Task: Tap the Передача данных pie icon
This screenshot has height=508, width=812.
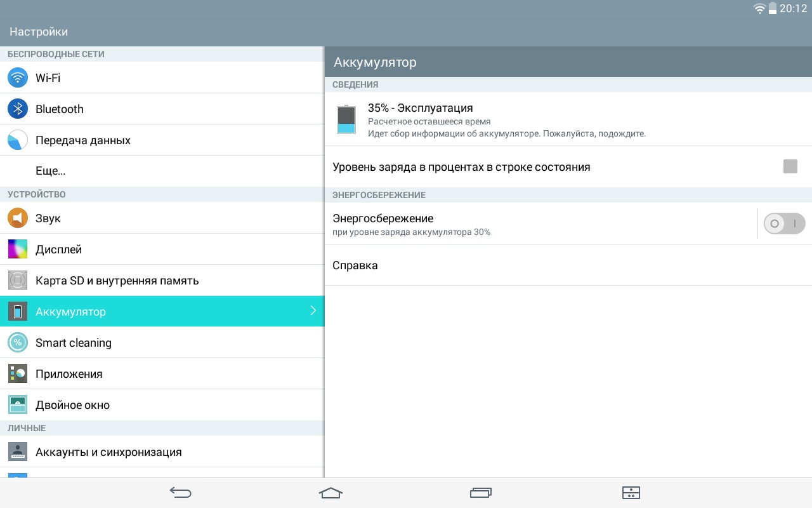Action: pyautogui.click(x=18, y=140)
